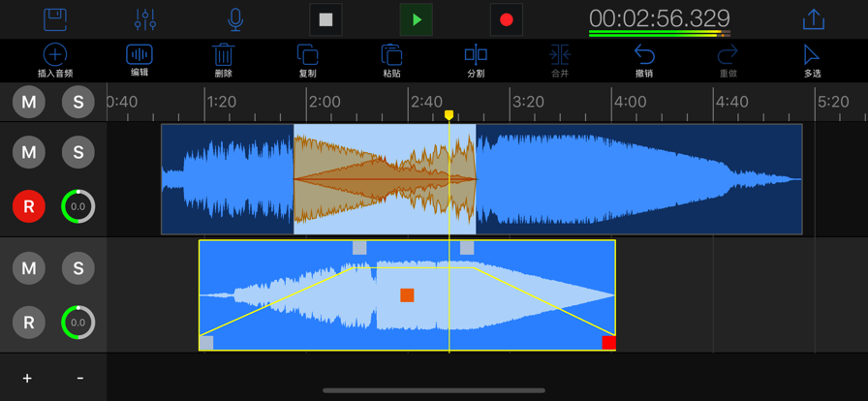868x401 pixels.
Task: Tap the green output level meter
Action: (660, 34)
